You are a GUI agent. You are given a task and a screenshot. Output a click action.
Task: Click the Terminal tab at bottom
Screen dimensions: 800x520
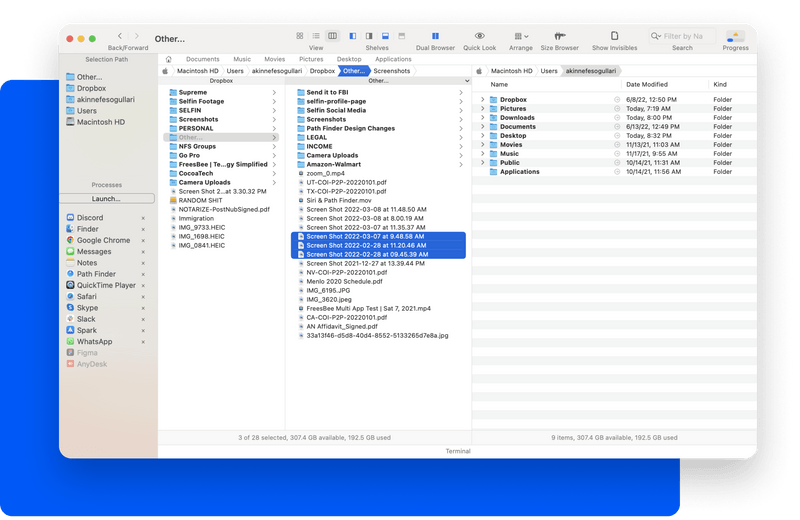(458, 451)
